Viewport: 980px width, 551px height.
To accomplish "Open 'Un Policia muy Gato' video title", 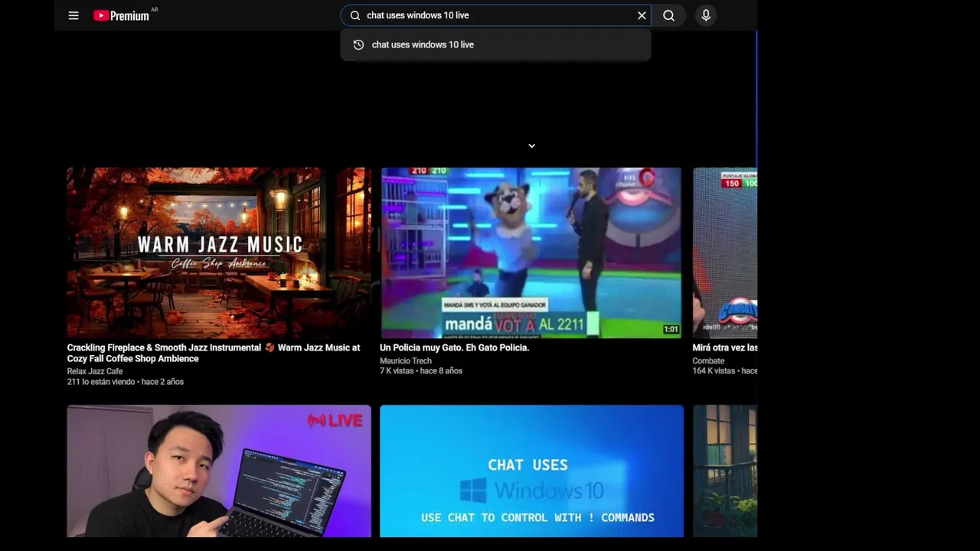I will point(454,347).
